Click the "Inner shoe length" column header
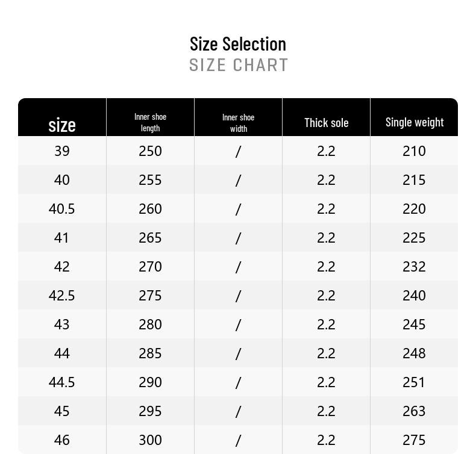The image size is (476, 454). pyautogui.click(x=150, y=122)
